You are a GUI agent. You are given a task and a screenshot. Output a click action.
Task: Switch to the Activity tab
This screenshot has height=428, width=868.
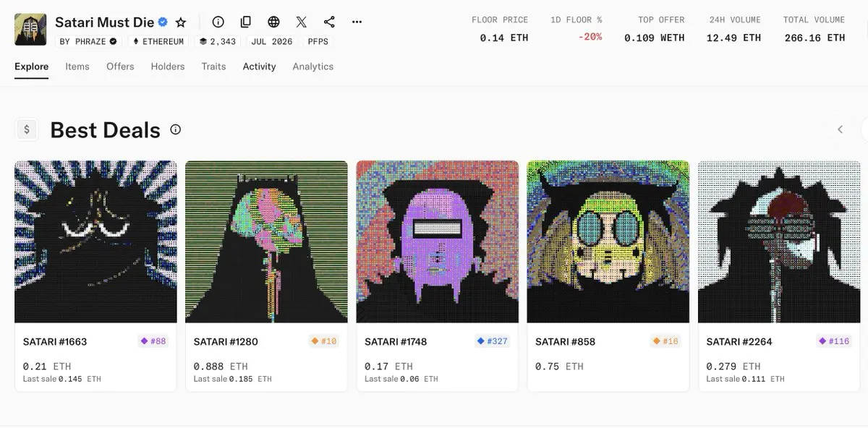click(259, 67)
